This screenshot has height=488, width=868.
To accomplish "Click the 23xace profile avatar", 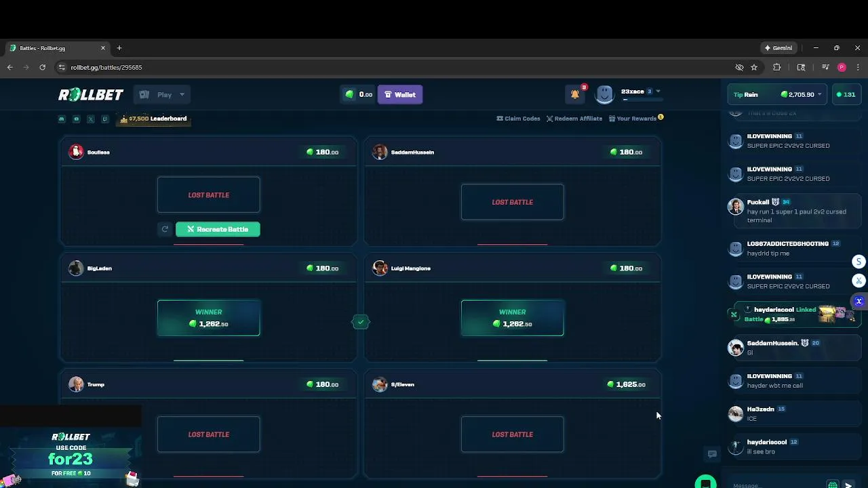I will [604, 94].
